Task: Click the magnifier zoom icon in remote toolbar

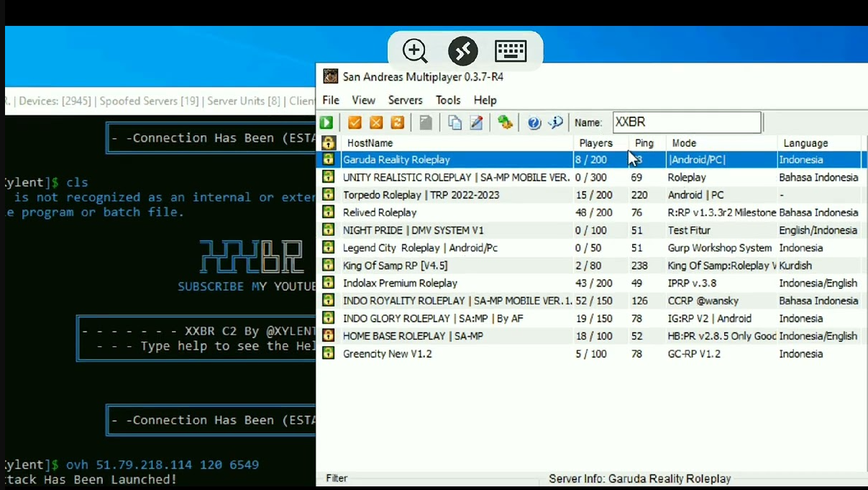Action: click(415, 51)
